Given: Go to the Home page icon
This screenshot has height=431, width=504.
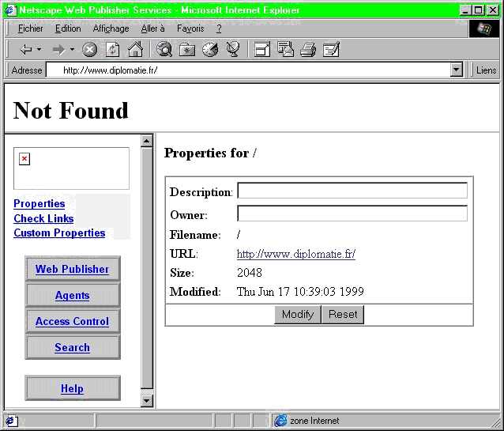Looking at the screenshot, I should (136, 50).
